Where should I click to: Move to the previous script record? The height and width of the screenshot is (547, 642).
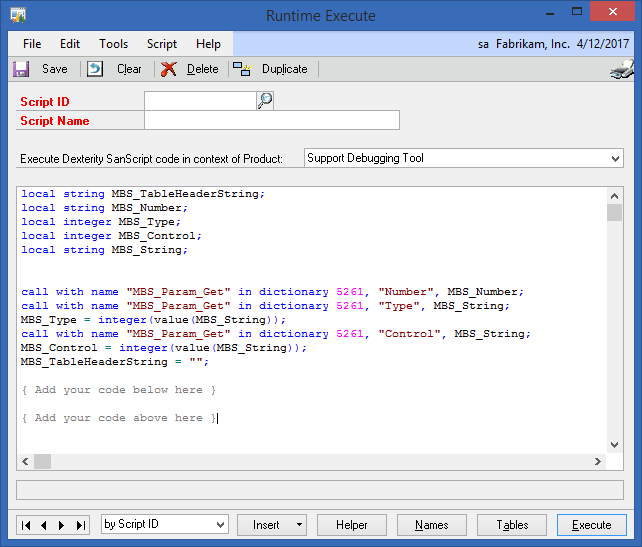tap(44, 525)
